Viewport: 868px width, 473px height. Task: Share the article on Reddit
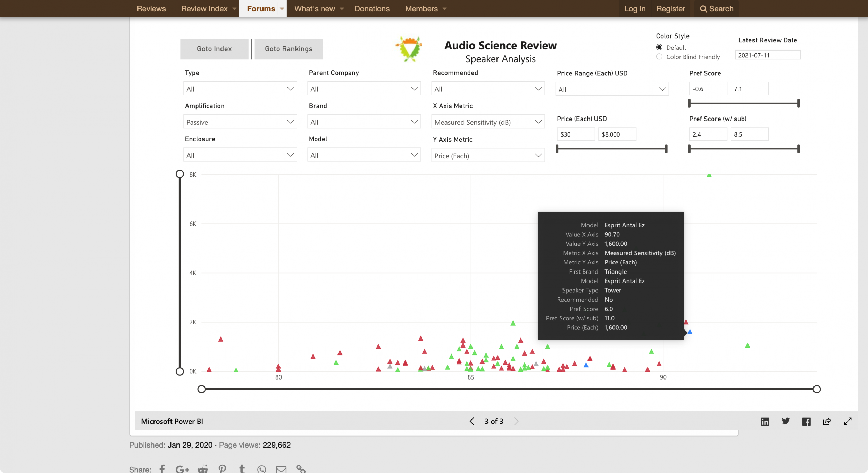203,469
